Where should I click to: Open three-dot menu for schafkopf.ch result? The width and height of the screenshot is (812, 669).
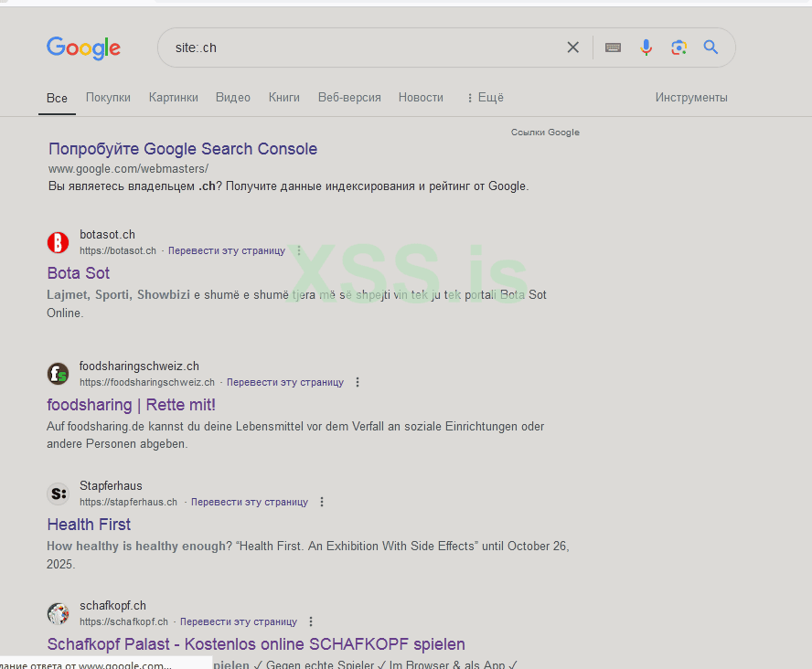pyautogui.click(x=311, y=621)
